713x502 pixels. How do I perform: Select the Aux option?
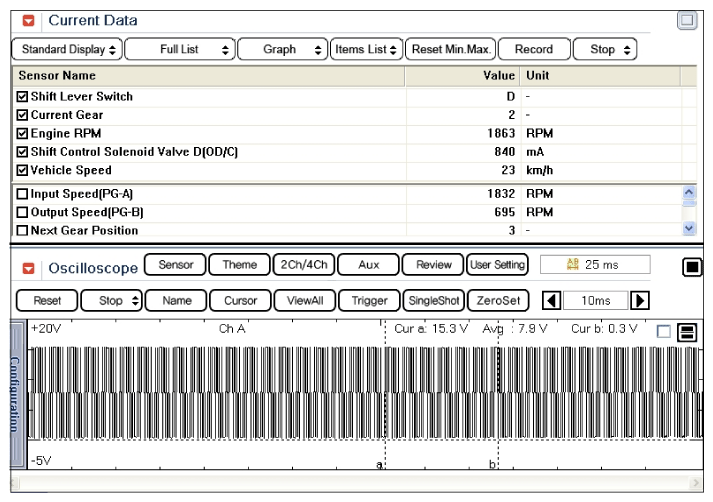[x=368, y=265]
